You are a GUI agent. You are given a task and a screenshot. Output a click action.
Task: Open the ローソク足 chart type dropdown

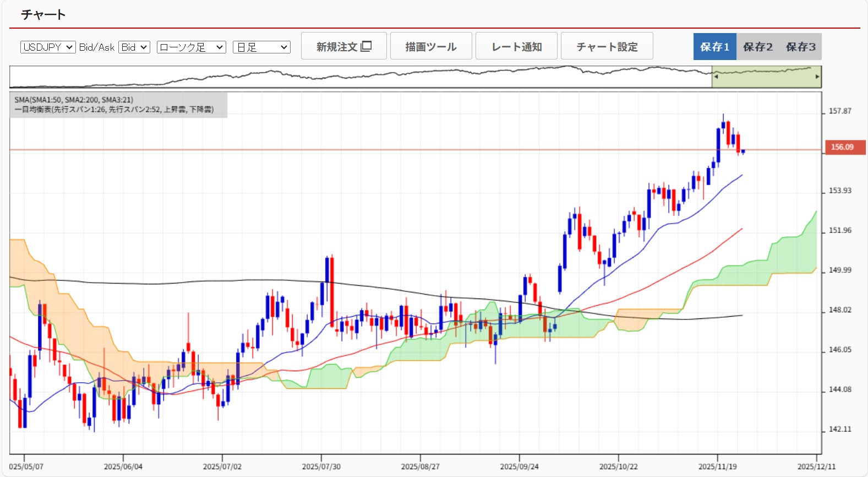191,47
